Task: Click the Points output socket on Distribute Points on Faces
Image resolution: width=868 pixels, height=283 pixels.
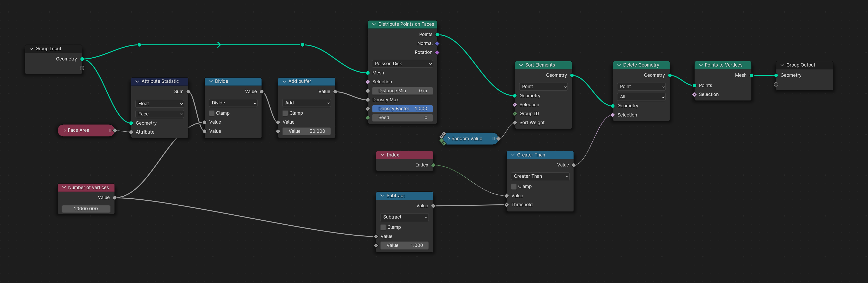Action: click(x=437, y=34)
